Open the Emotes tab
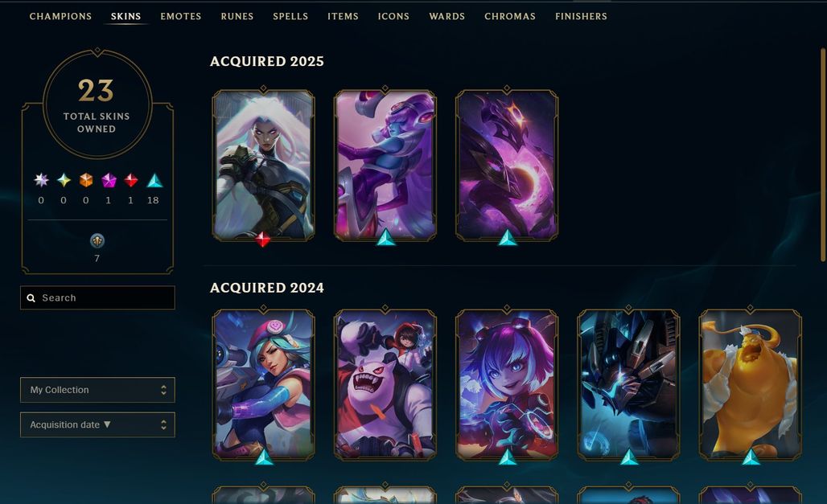 pos(181,16)
